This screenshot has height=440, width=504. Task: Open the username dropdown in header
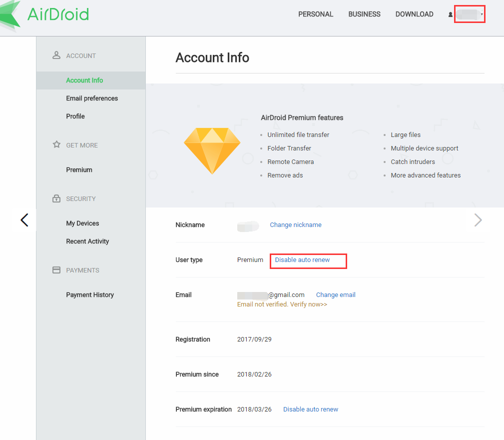pyautogui.click(x=470, y=14)
